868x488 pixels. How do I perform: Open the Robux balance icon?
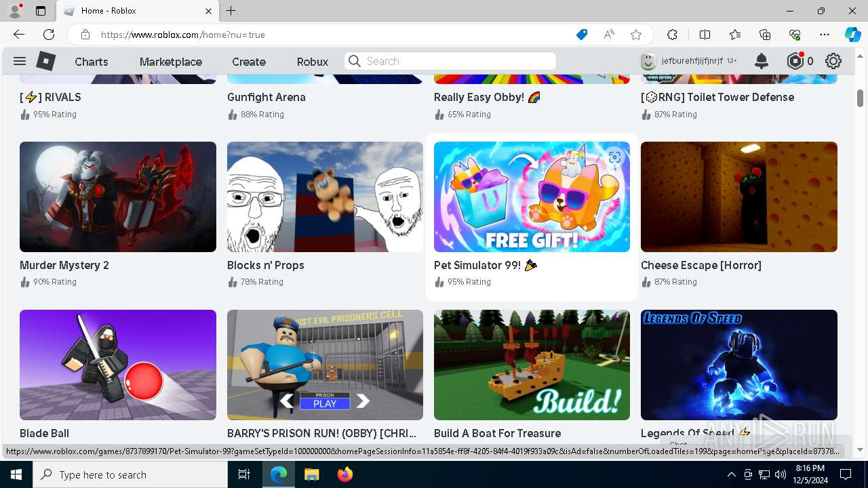click(x=795, y=61)
